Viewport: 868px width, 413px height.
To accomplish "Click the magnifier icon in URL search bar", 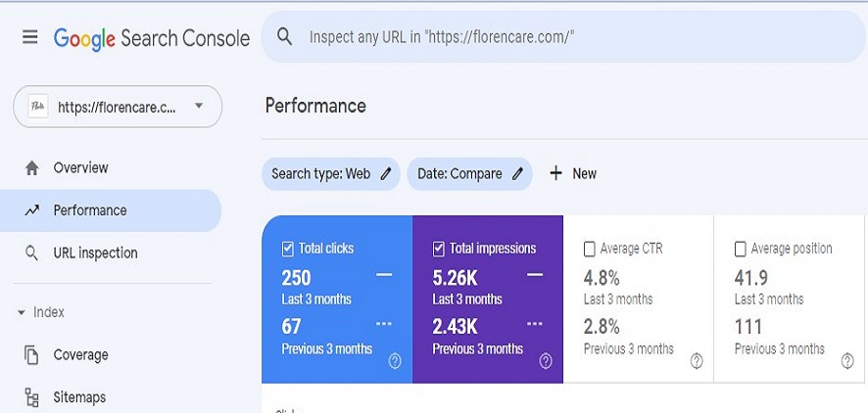I will (x=284, y=37).
